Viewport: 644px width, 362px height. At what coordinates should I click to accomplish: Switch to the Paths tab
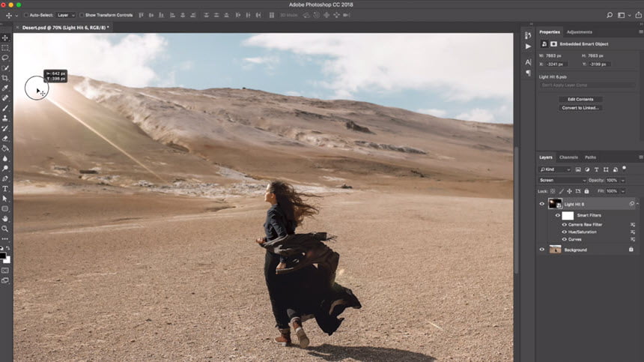click(x=590, y=157)
